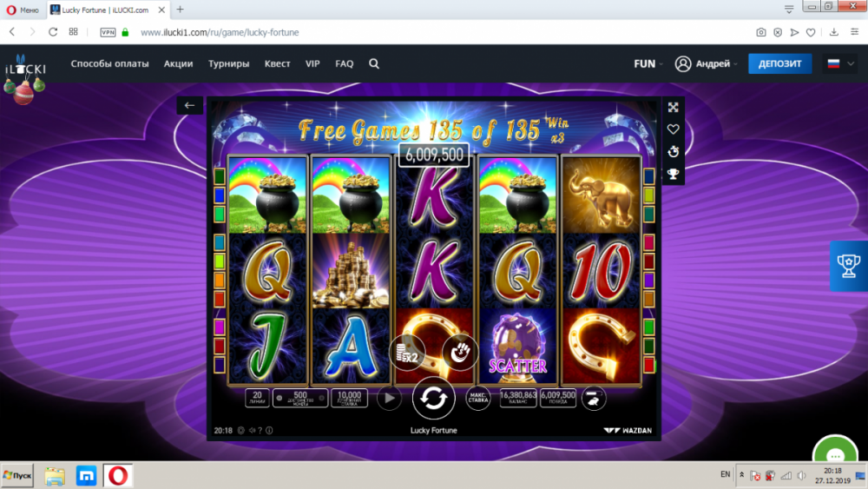Open the Турниры menu item
The width and height of the screenshot is (868, 489).
[x=228, y=63]
